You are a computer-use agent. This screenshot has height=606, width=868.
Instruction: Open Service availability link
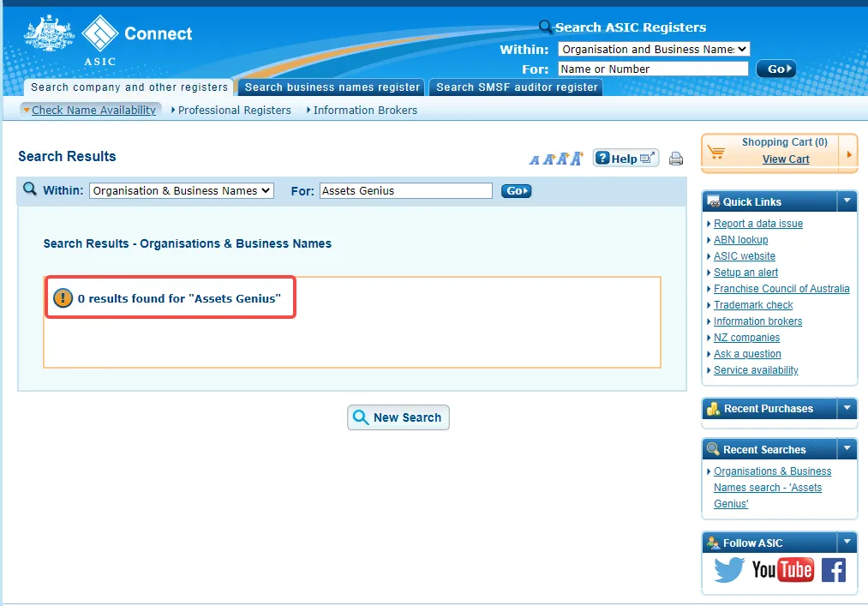(756, 370)
